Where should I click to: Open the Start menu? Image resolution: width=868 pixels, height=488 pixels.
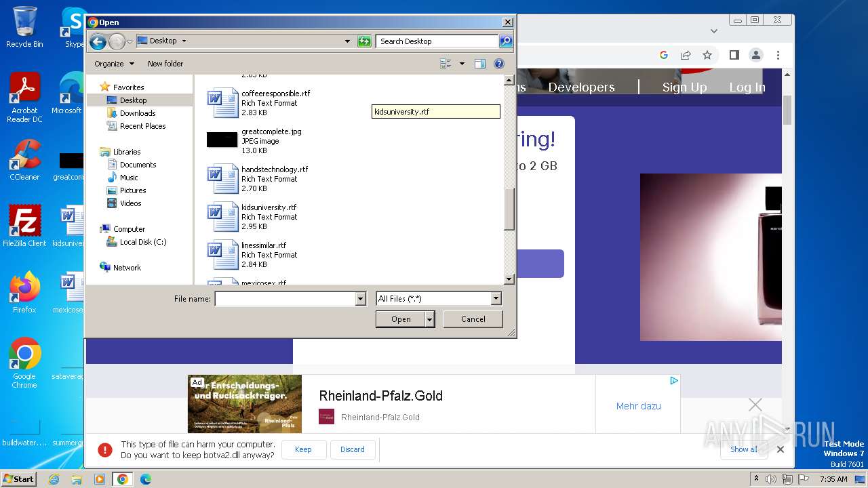(x=19, y=479)
